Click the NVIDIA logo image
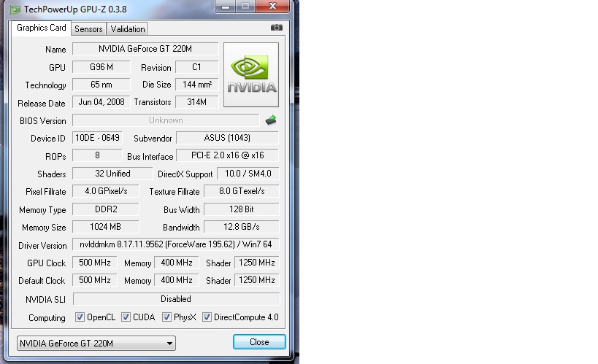This screenshot has width=598, height=364. tap(251, 74)
